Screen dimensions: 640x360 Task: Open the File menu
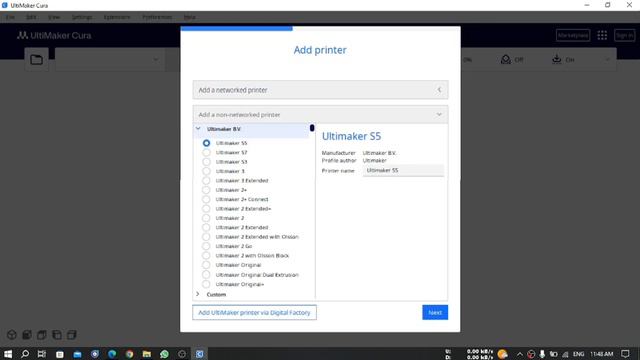(x=10, y=17)
